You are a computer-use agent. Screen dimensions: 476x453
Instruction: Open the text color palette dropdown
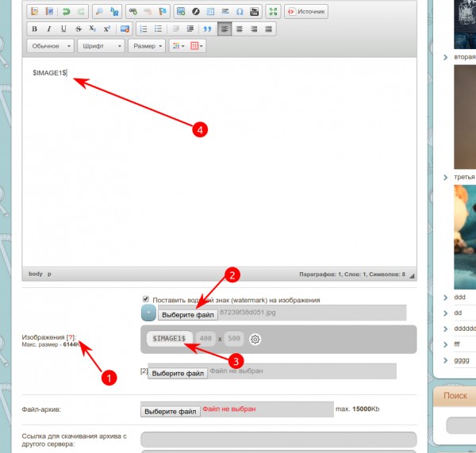[x=178, y=46]
